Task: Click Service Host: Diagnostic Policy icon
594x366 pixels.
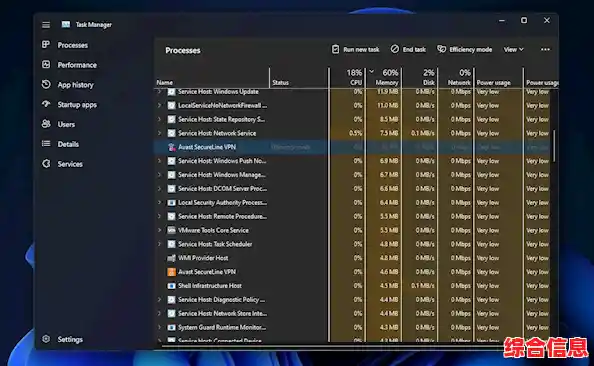Action: (x=172, y=300)
